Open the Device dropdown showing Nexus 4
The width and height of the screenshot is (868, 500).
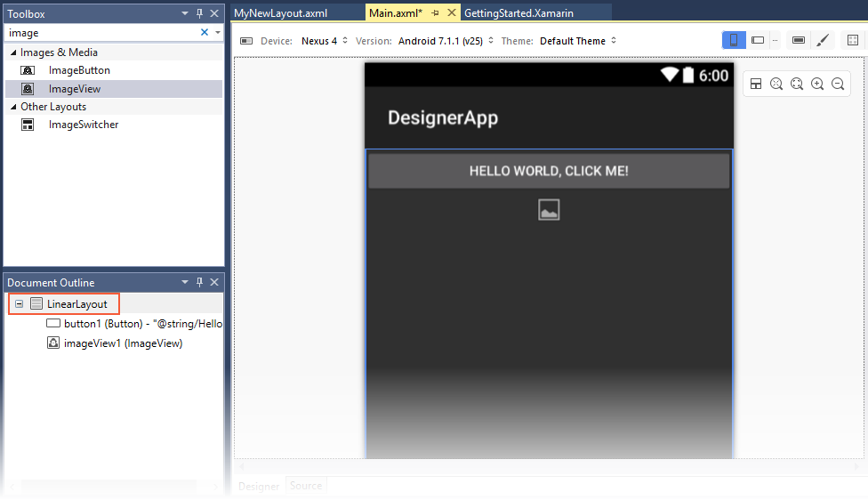pyautogui.click(x=325, y=41)
